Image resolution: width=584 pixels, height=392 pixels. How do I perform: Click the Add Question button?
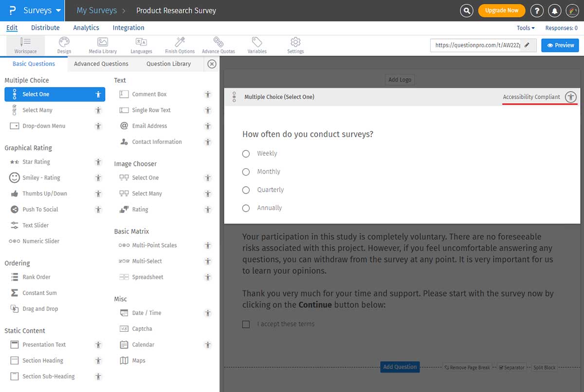[x=400, y=367]
